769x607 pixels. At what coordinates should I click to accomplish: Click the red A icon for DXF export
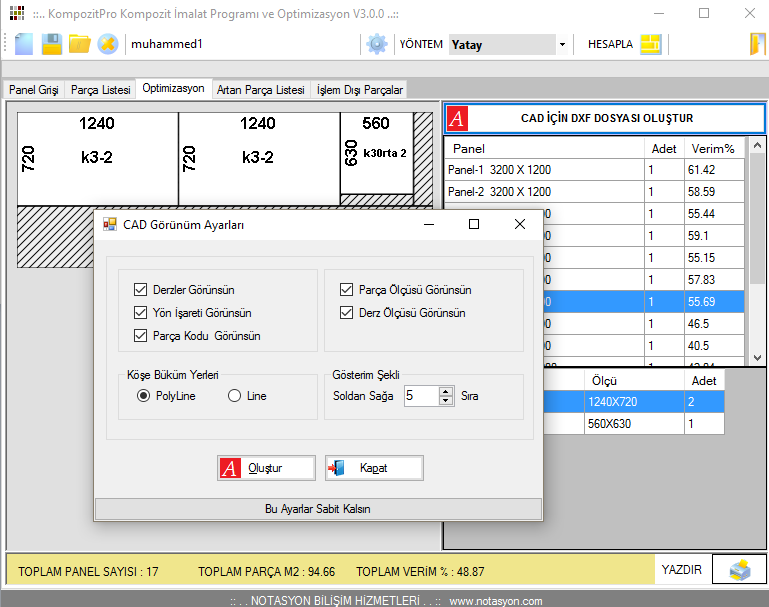[x=457, y=118]
